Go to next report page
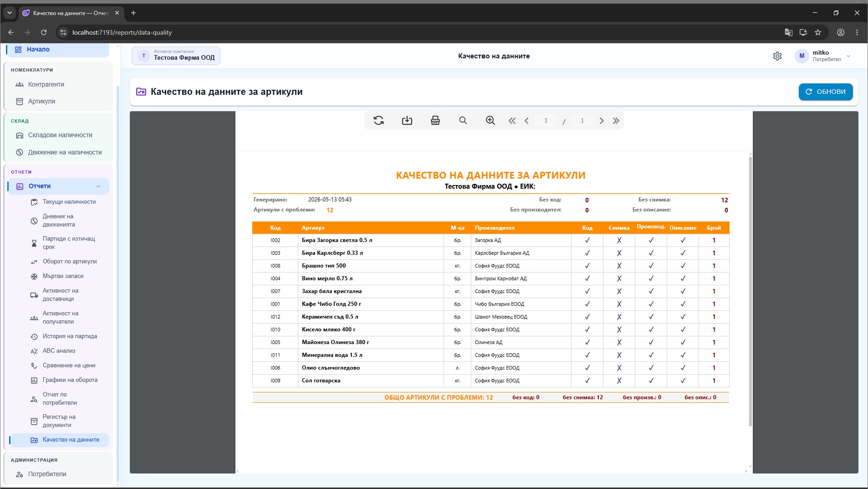The height and width of the screenshot is (489, 868). tap(602, 121)
